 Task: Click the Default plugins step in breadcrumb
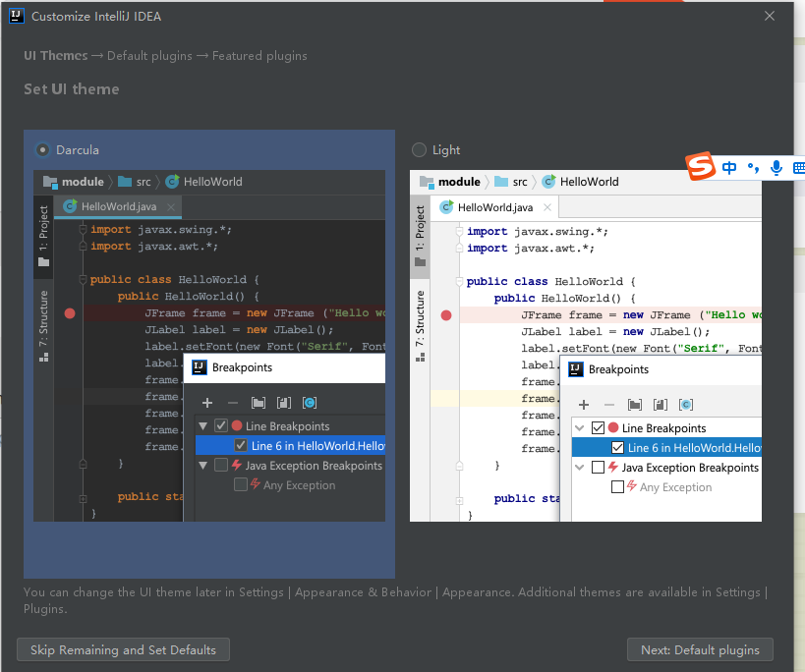pos(149,55)
